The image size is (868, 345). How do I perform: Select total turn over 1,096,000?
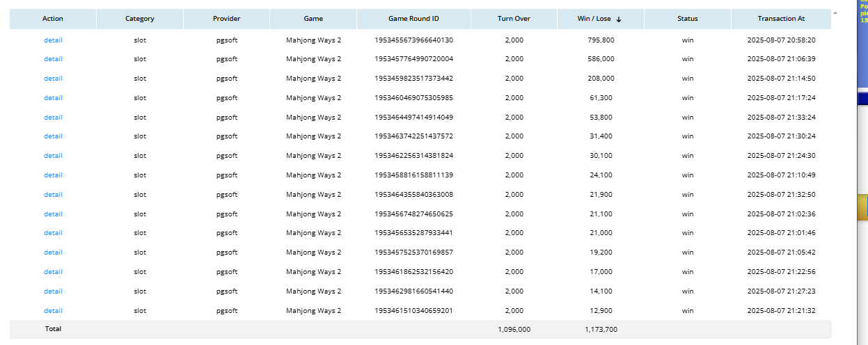(x=514, y=330)
